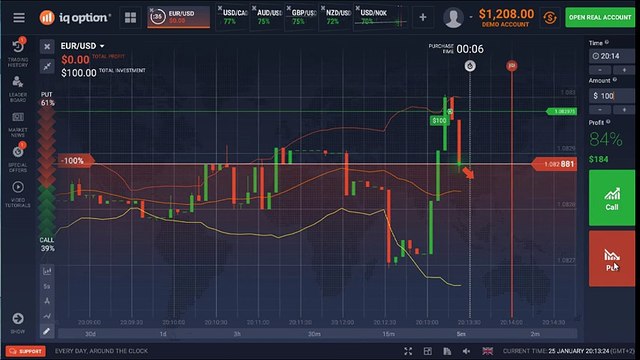Viewport: 640px width, 360px height.
Task: Select the 2m time range
Action: pos(535,334)
